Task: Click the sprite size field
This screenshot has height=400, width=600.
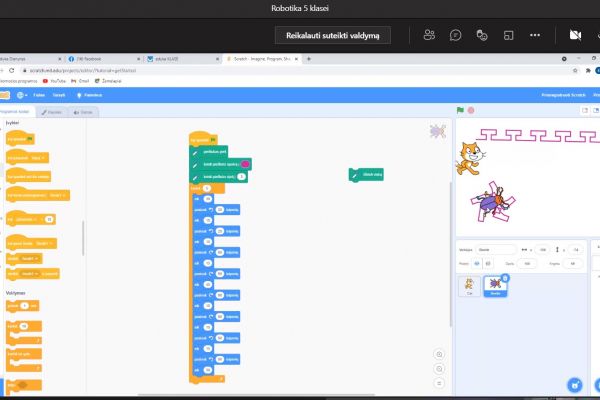Action: pos(527,263)
